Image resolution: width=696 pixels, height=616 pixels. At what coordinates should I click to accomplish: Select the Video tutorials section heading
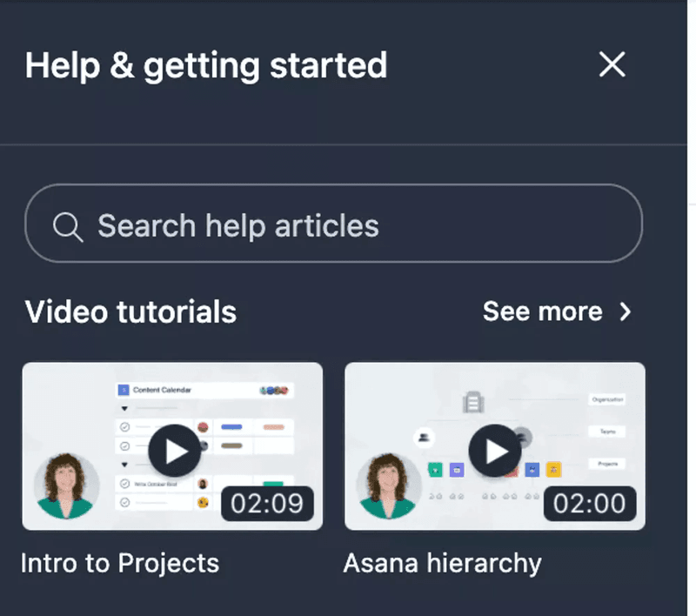click(130, 311)
